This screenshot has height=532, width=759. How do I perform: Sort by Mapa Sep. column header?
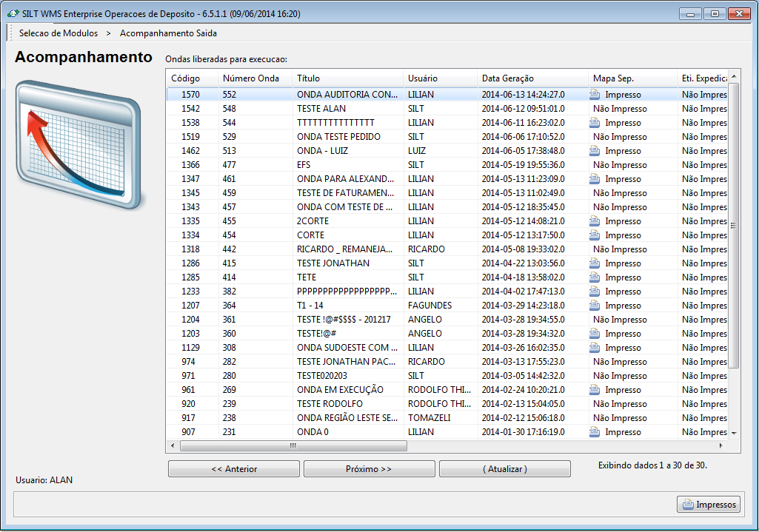click(632, 78)
